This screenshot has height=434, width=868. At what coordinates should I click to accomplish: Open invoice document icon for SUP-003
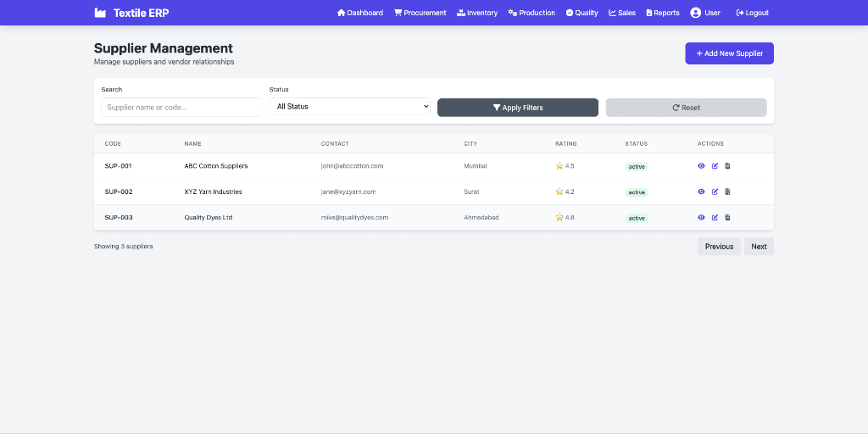[727, 218]
